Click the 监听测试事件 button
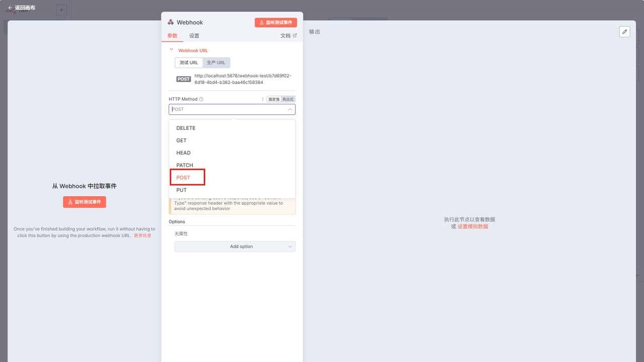The width and height of the screenshot is (644, 362). 276,22
